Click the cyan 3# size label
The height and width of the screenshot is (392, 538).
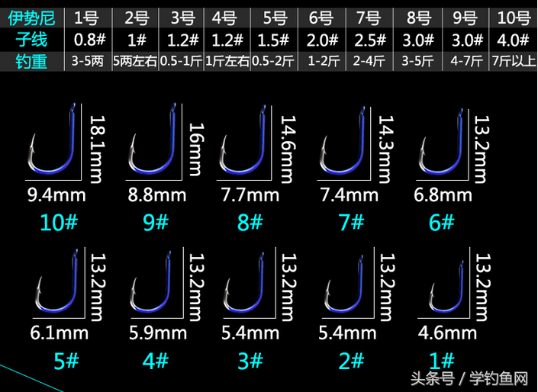point(250,361)
